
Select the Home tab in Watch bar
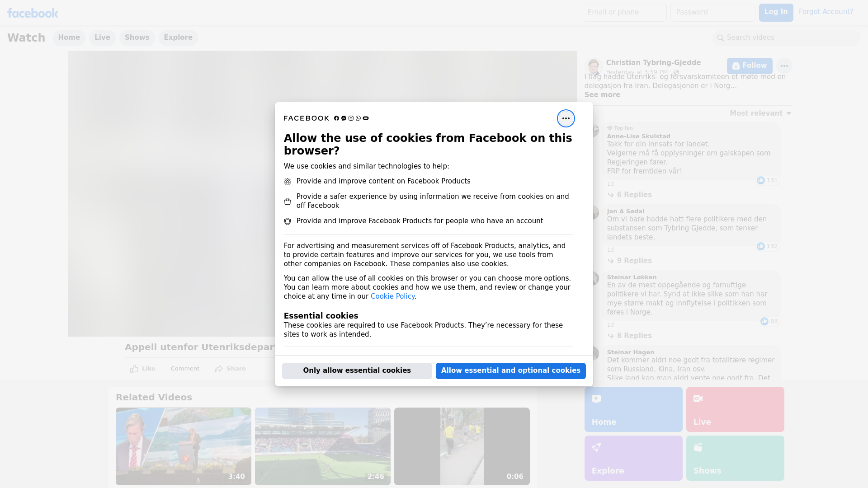point(69,38)
